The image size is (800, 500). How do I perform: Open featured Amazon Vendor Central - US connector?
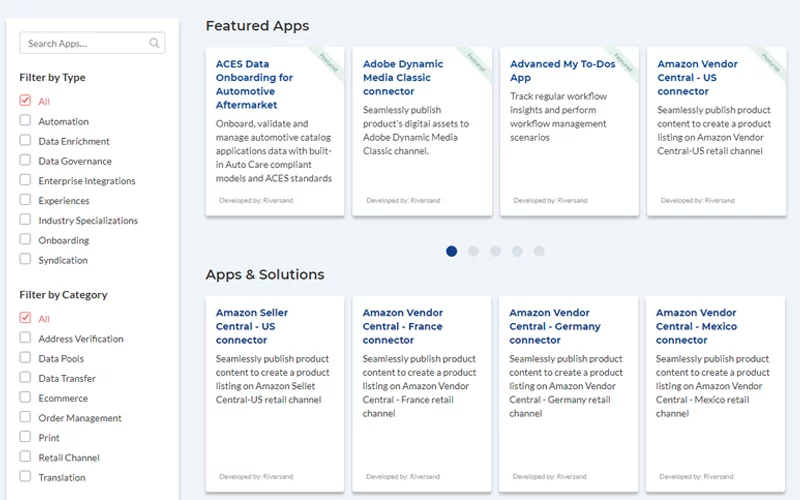tap(697, 78)
